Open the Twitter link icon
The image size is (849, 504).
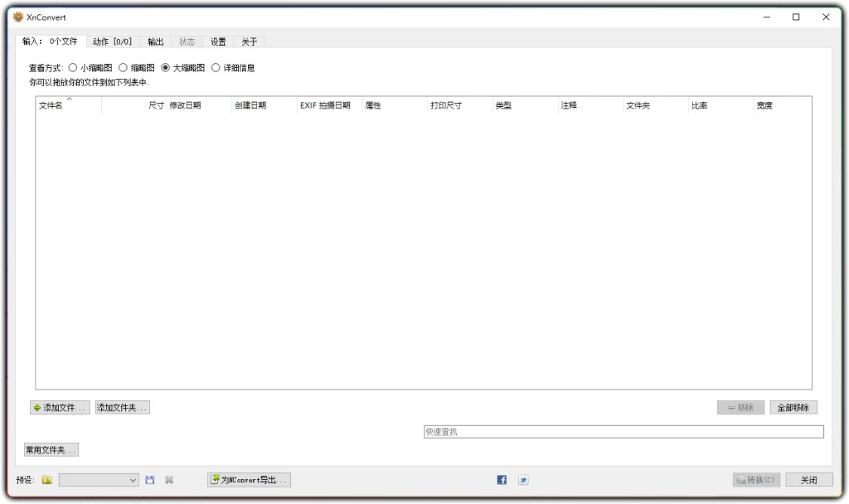523,480
